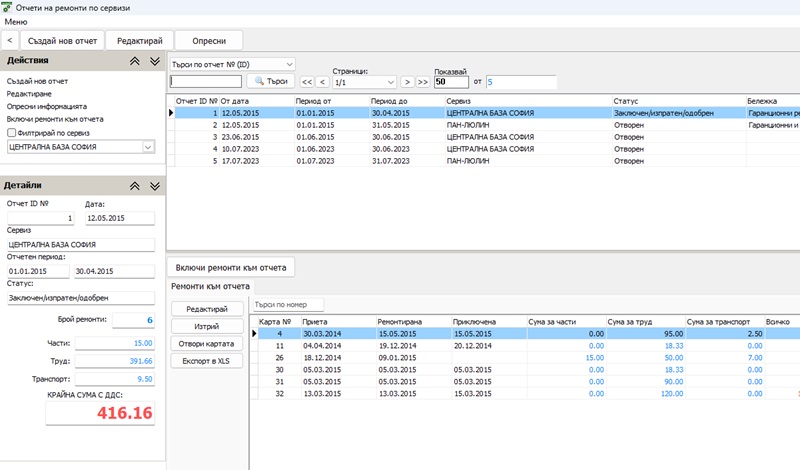The image size is (800, 470).
Task: Sort by the Сервиз column header
Action: coord(529,101)
